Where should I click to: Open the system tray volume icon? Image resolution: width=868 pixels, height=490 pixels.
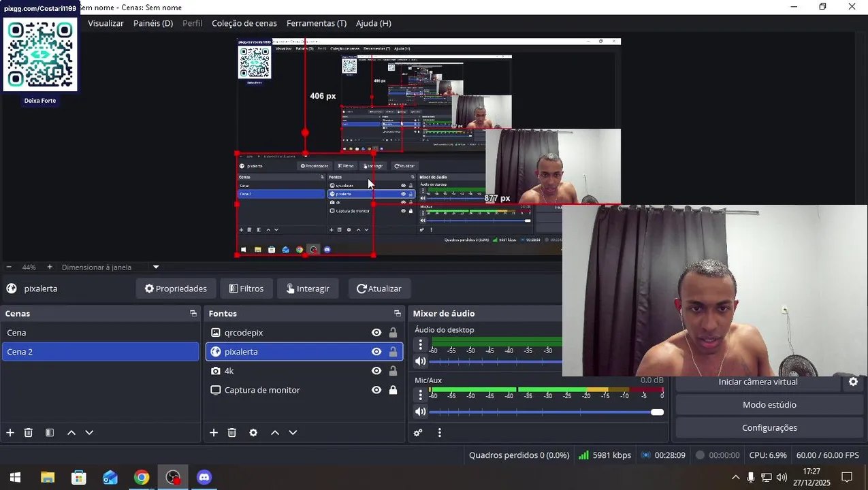click(782, 477)
